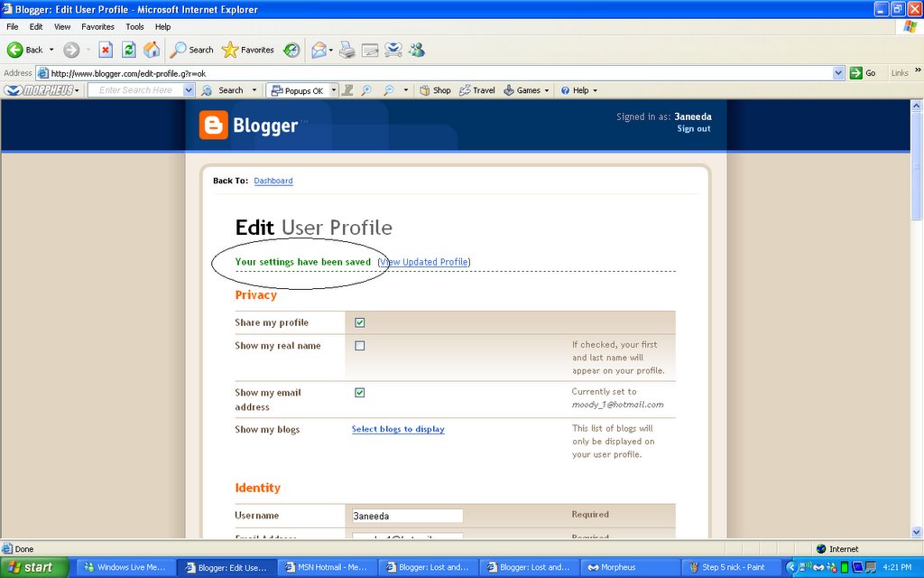Click the Edit page toolbar icon
Image resolution: width=924 pixels, height=578 pixels.
point(370,51)
